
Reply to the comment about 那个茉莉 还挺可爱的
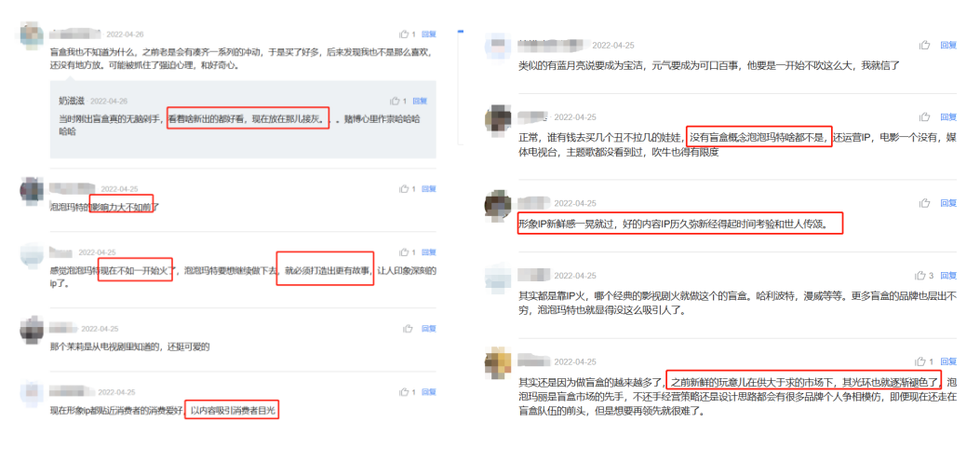point(429,328)
